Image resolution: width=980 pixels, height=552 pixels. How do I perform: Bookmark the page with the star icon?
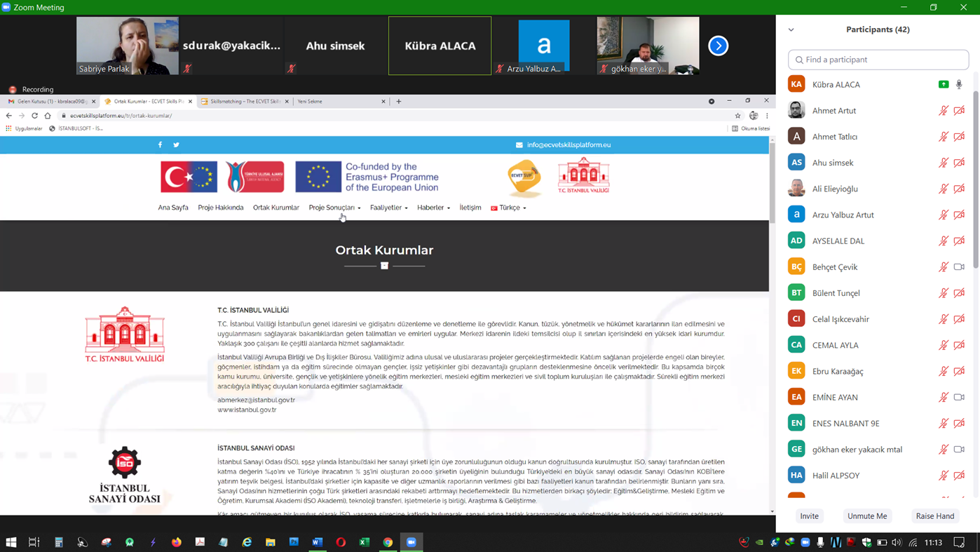737,116
